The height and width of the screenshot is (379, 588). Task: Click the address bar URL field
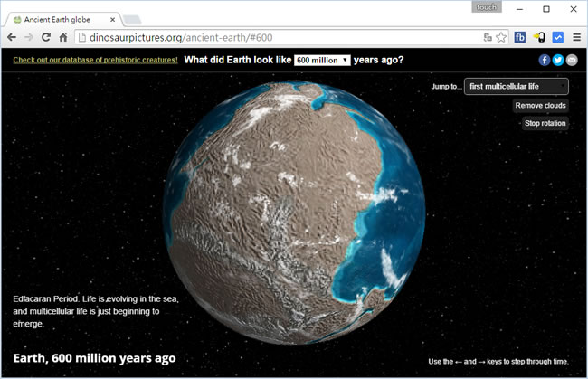(x=271, y=37)
